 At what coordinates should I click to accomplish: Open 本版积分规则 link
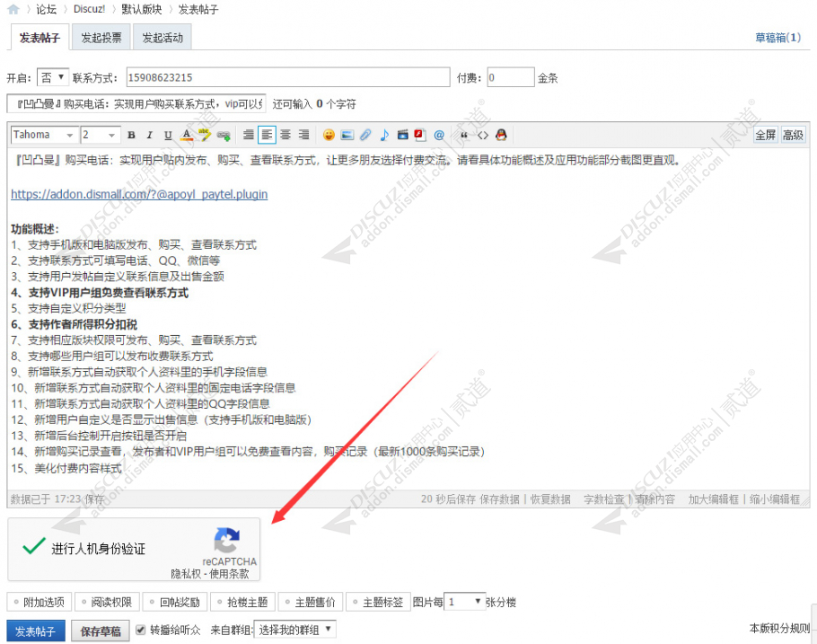coord(779,629)
